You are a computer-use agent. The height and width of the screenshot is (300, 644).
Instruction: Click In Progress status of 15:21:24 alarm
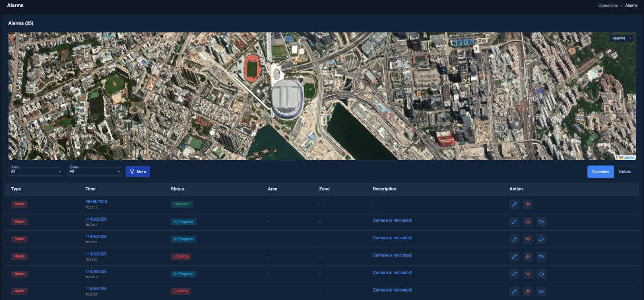coord(184,221)
